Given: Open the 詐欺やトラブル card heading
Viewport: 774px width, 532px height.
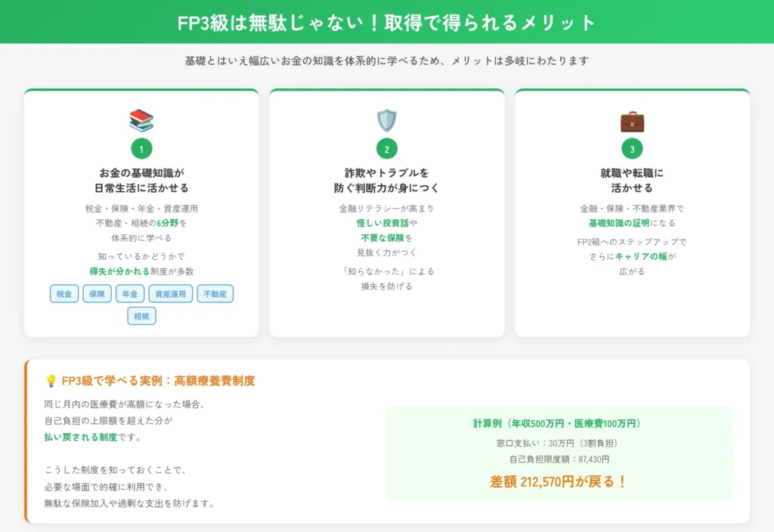Looking at the screenshot, I should [x=387, y=180].
